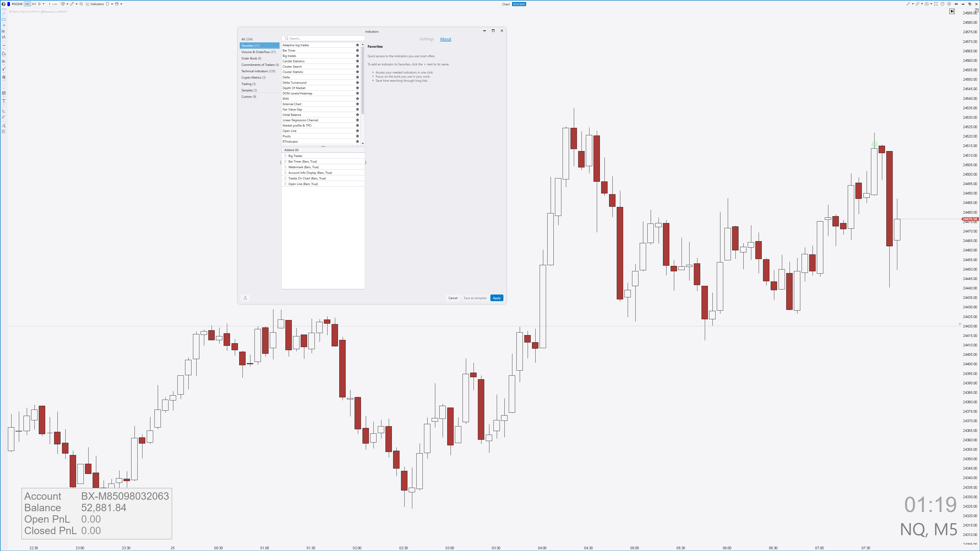The width and height of the screenshot is (980, 551).
Task: Click the lock drawings pencil icon
Action: (4, 126)
